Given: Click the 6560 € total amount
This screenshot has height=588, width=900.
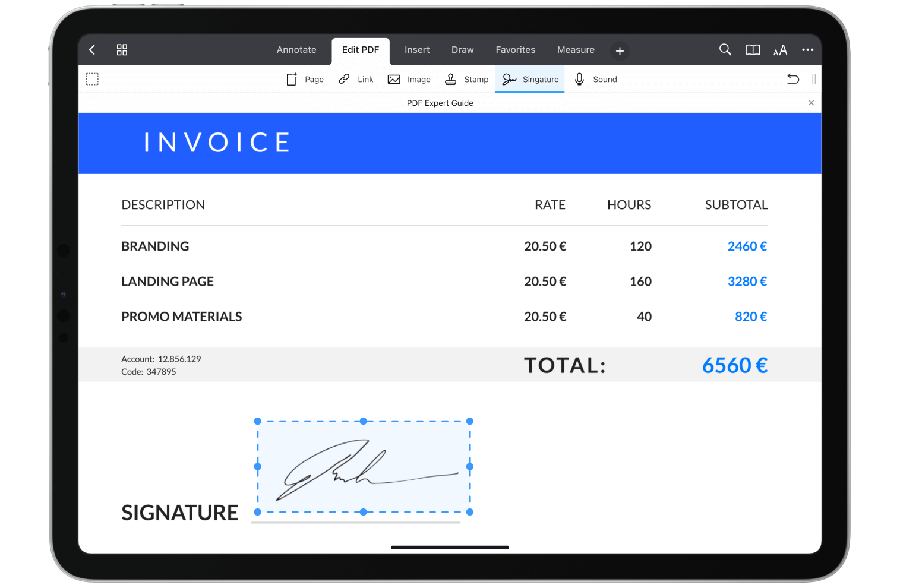Looking at the screenshot, I should 735,365.
